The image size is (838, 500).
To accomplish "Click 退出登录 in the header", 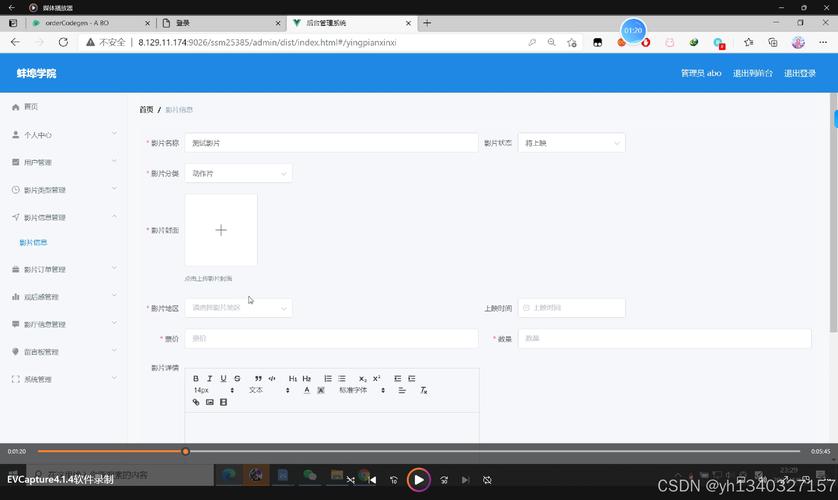I will 800,73.
